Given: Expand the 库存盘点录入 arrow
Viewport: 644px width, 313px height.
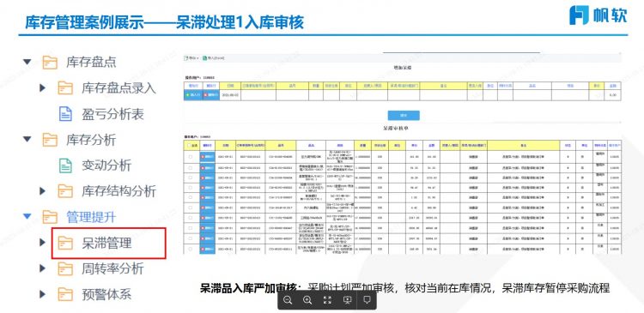Looking at the screenshot, I should coord(42,87).
